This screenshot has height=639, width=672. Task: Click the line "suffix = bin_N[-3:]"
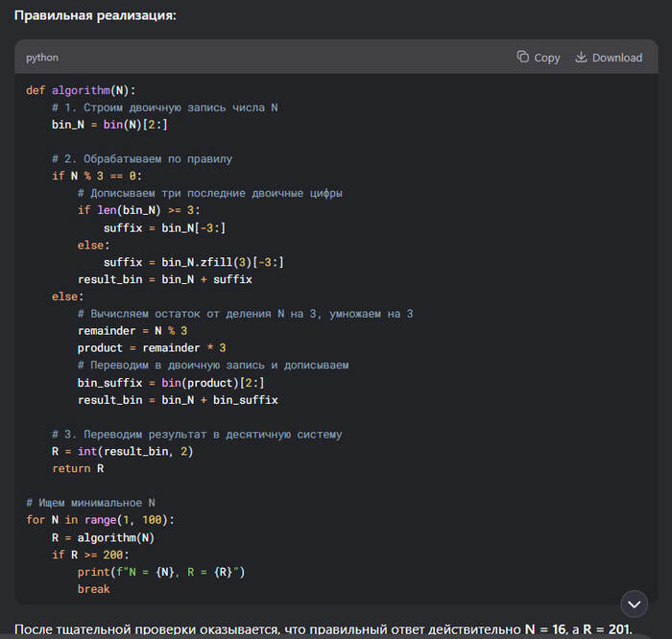click(x=164, y=227)
